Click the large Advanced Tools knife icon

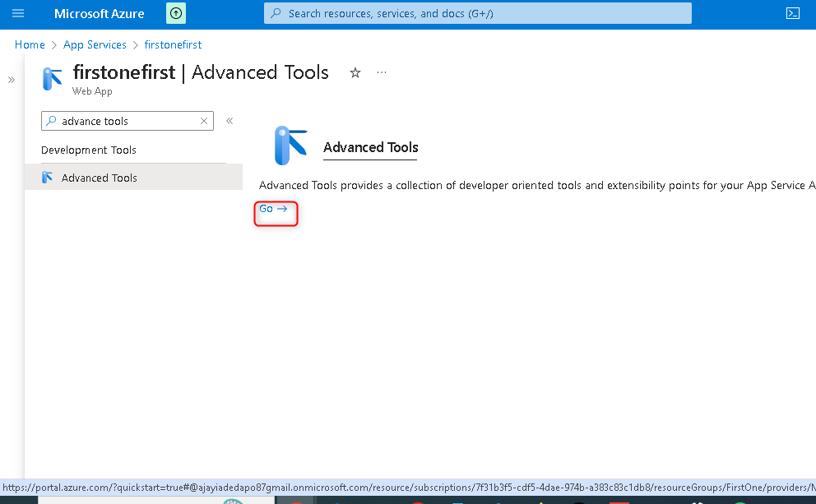click(290, 146)
